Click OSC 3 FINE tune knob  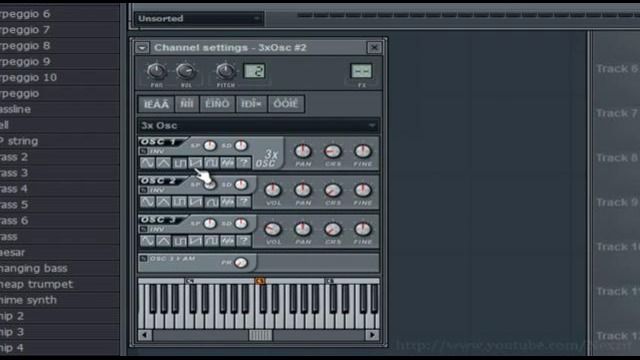coord(362,229)
